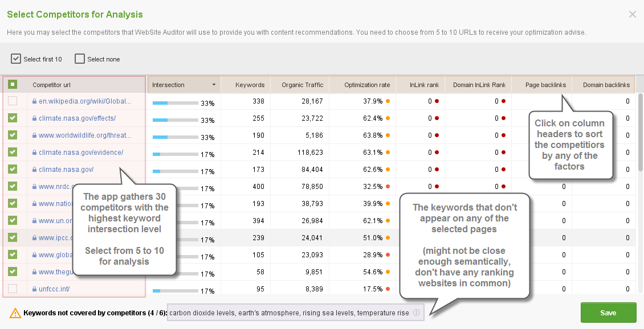Click the warning triangle icon at bottom left
This screenshot has width=644, height=329.
pyautogui.click(x=14, y=313)
